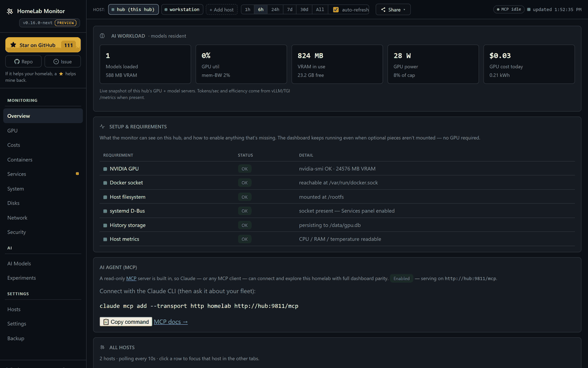The height and width of the screenshot is (368, 588).
Task: Click the MCP idle status badge
Action: coord(509,9)
